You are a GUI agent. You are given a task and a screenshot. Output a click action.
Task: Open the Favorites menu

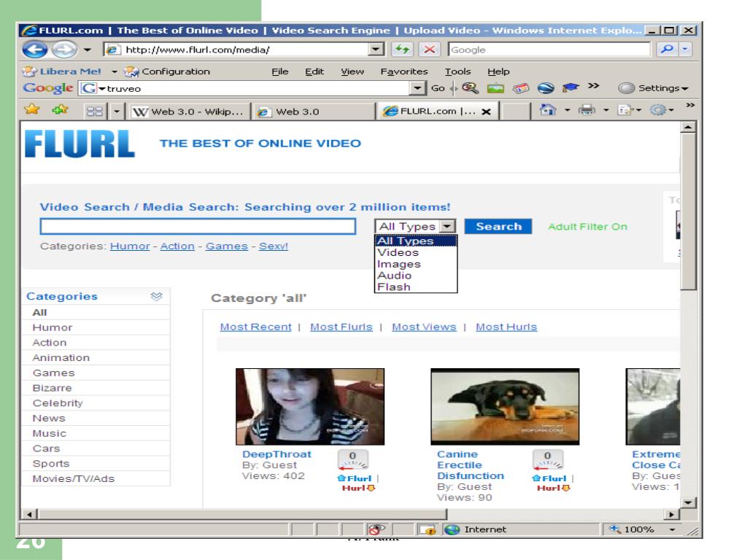(x=404, y=71)
